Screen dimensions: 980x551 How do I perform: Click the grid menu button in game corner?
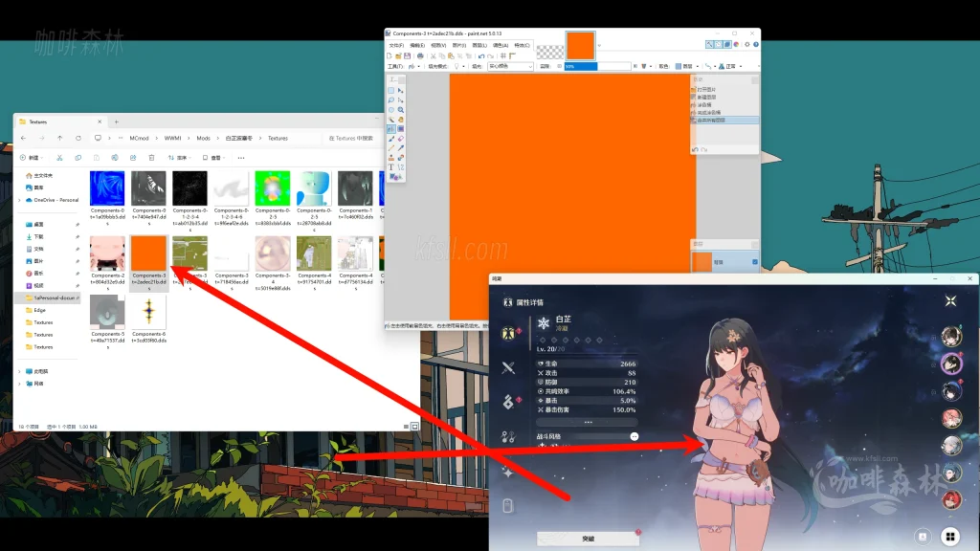tap(950, 536)
